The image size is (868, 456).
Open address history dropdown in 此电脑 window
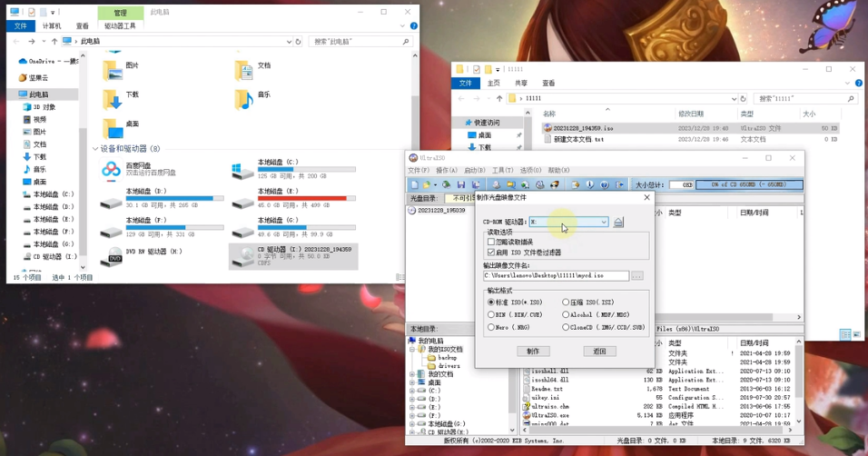coord(289,42)
